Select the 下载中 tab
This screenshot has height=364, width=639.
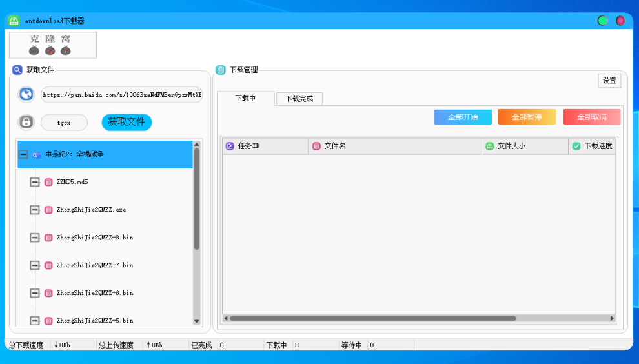(x=245, y=98)
